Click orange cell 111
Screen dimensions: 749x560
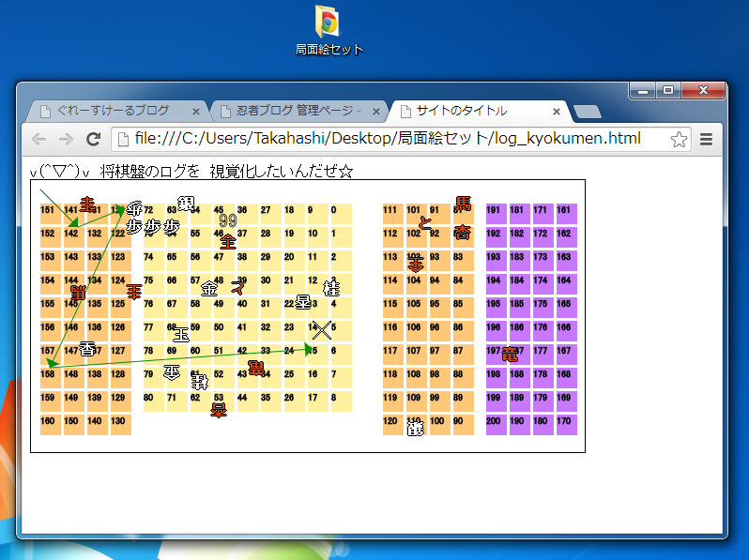click(x=392, y=214)
